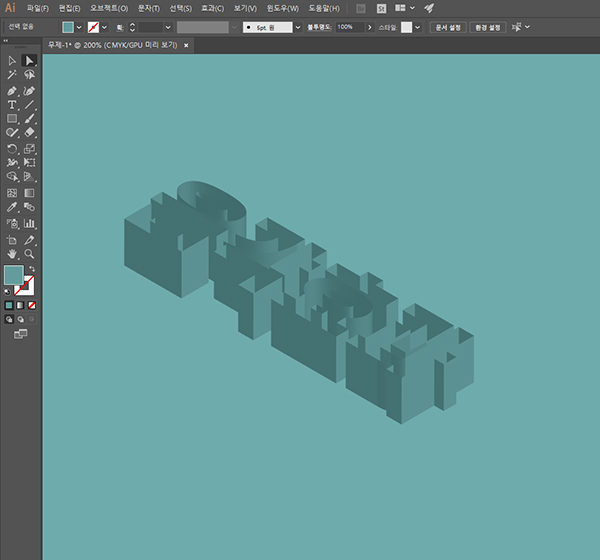This screenshot has height=560, width=600.
Task: Enable Draw Normal mode
Action: [9, 319]
